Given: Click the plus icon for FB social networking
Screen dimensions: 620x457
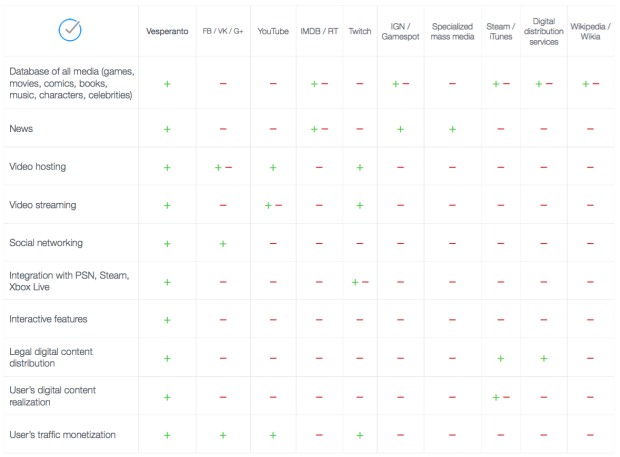Looking at the screenshot, I should [223, 243].
